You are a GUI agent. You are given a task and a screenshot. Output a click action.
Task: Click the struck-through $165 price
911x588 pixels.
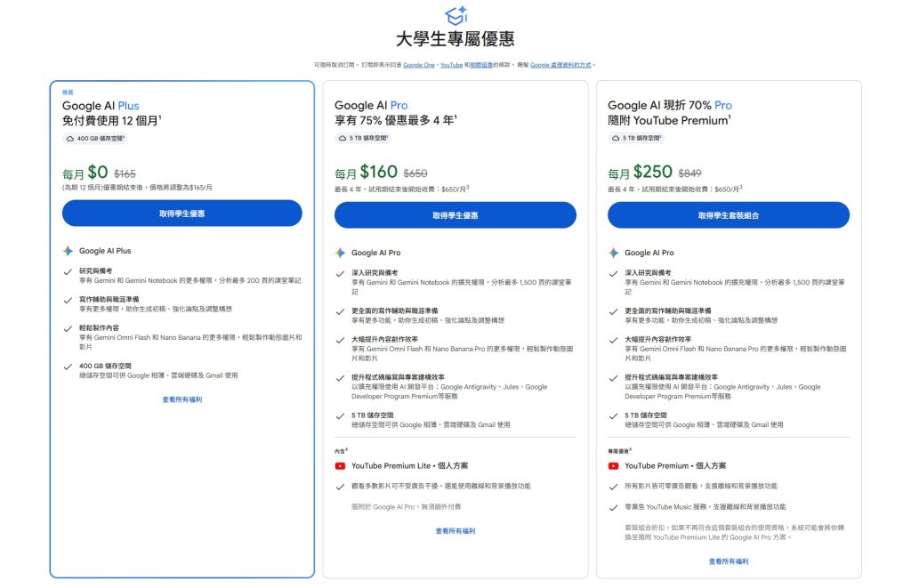125,173
